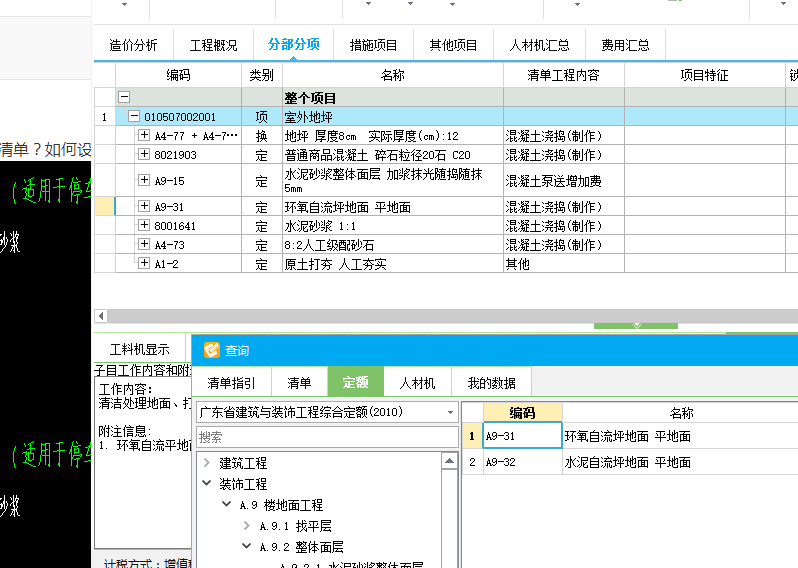This screenshot has height=568, width=798.
Task: Expand row A4-73
Action: click(x=144, y=244)
